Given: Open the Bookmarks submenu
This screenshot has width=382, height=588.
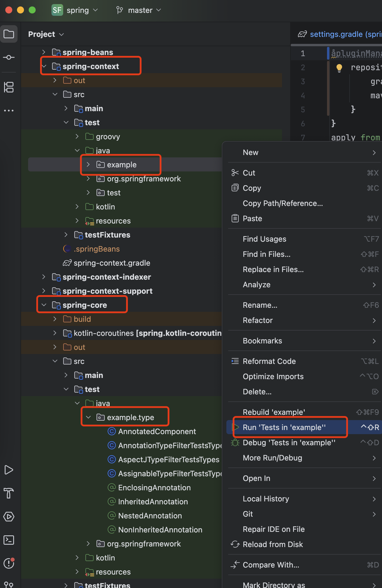Looking at the screenshot, I should click(x=304, y=341).
